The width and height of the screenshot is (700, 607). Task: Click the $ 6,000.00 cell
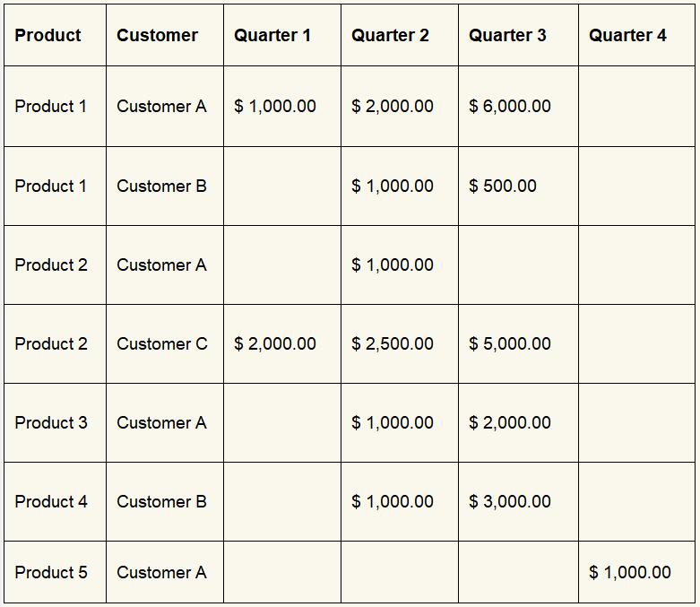[510, 106]
